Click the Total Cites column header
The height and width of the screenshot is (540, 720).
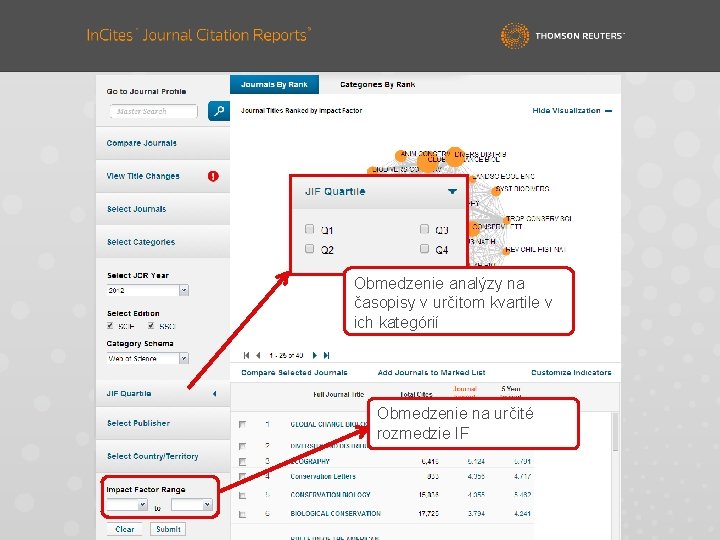click(x=416, y=394)
